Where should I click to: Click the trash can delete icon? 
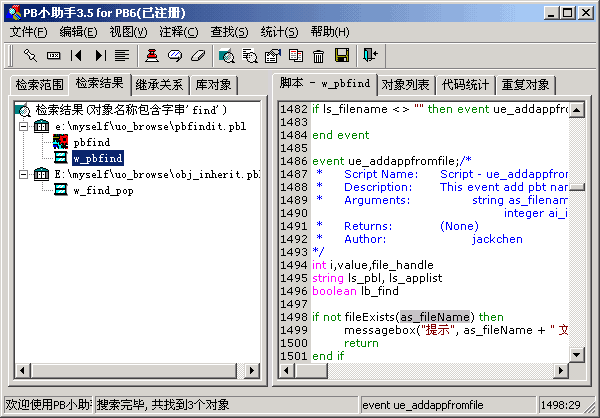coord(319,55)
